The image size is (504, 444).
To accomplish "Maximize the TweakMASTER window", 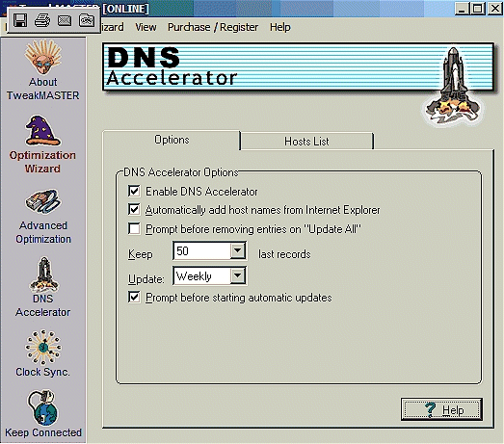I will (x=478, y=9).
